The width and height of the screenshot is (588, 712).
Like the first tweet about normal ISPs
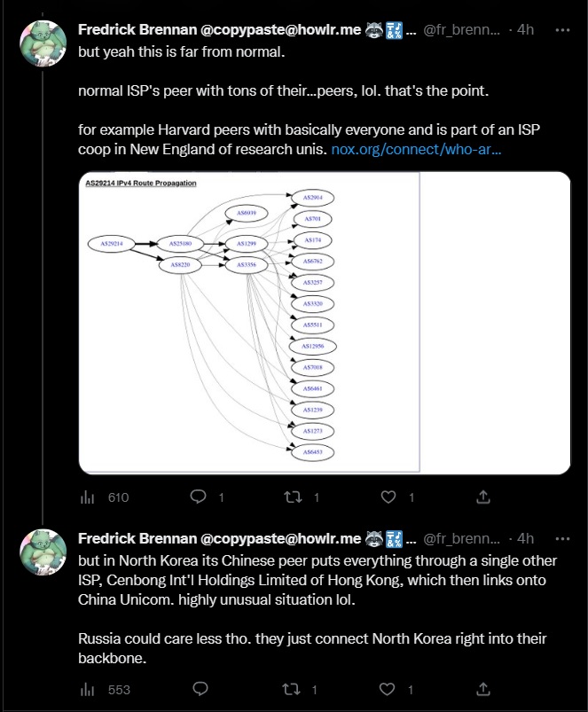tap(388, 497)
